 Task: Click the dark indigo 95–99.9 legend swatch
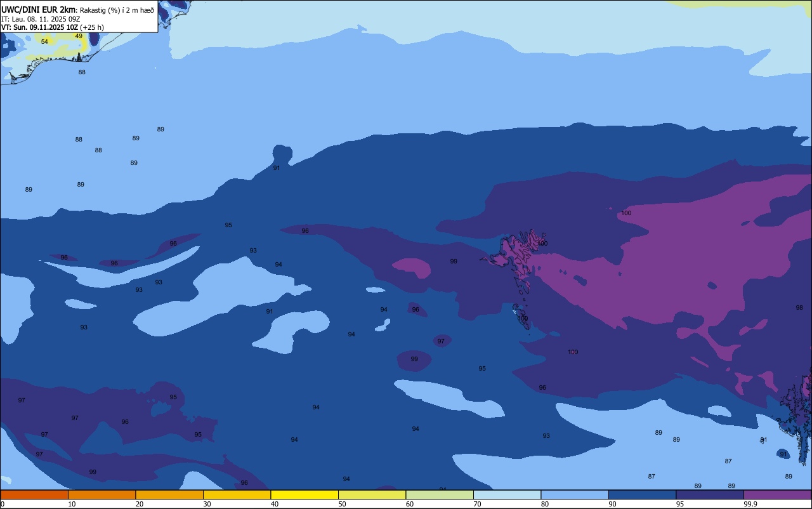pos(710,494)
